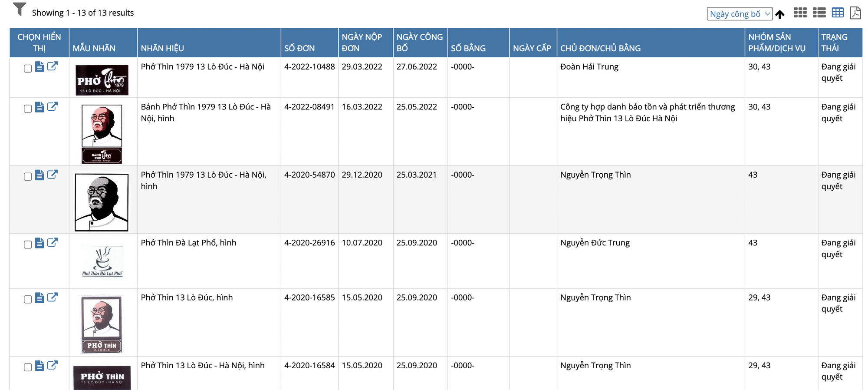Click owner name Đoàn Hải Trung
Image resolution: width=868 pixels, height=390 pixels.
[589, 66]
